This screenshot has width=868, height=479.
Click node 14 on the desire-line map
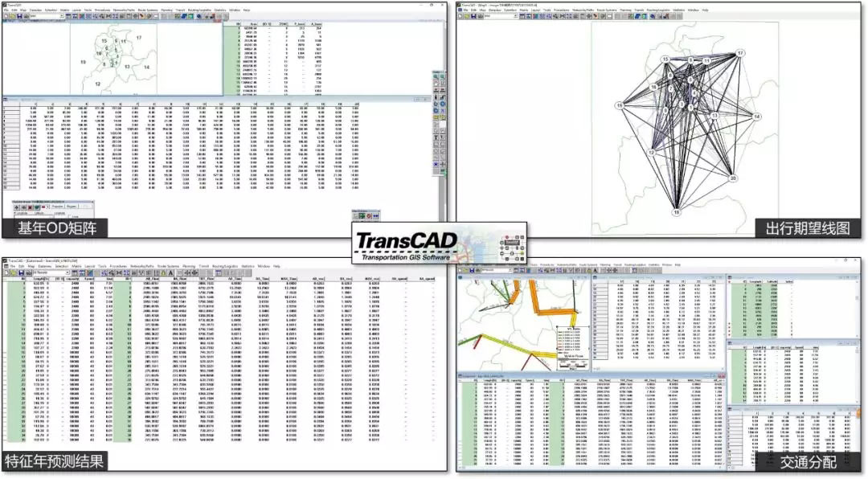(x=757, y=117)
